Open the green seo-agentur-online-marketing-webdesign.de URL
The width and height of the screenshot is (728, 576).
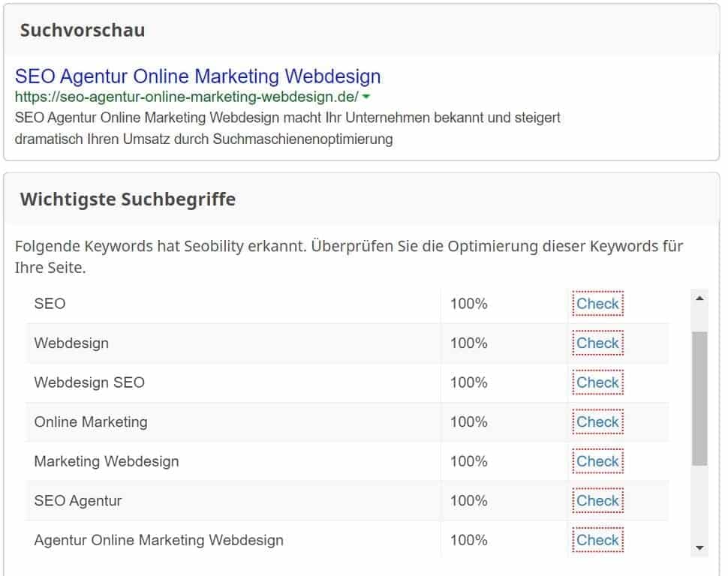pos(187,97)
